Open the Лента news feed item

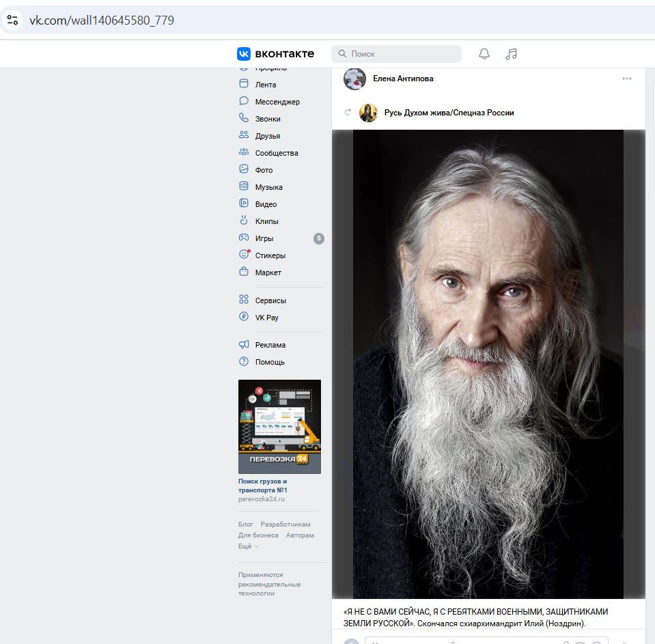coord(266,85)
